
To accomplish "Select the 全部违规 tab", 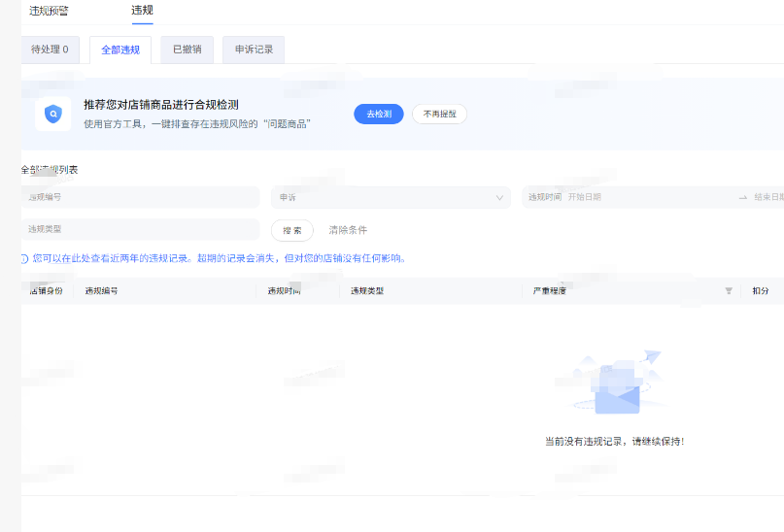I will (x=120, y=50).
